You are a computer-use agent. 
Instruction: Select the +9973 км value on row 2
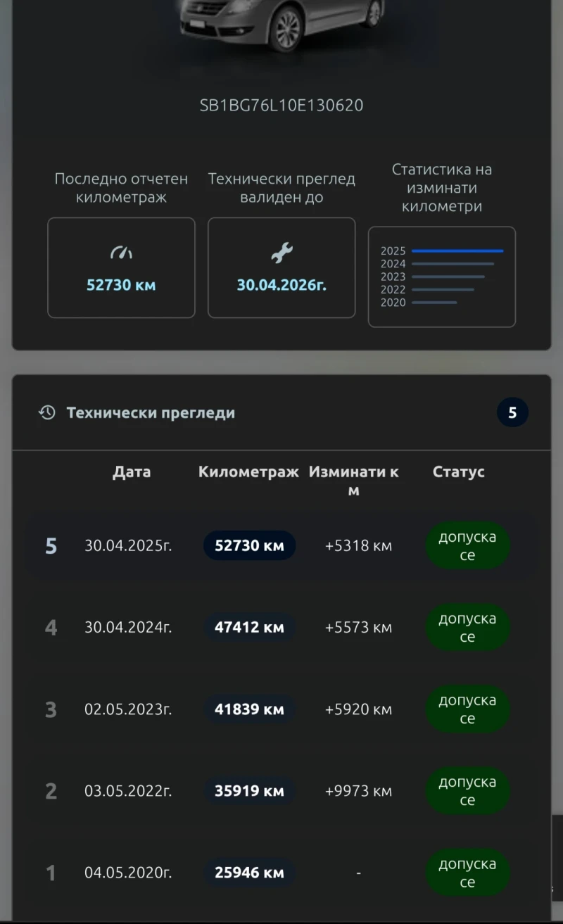pos(358,790)
